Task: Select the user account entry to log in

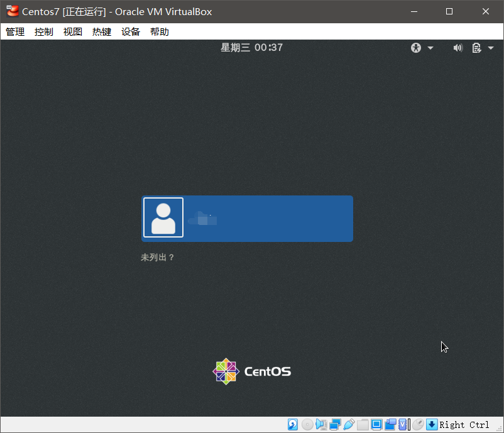Action: pos(247,219)
